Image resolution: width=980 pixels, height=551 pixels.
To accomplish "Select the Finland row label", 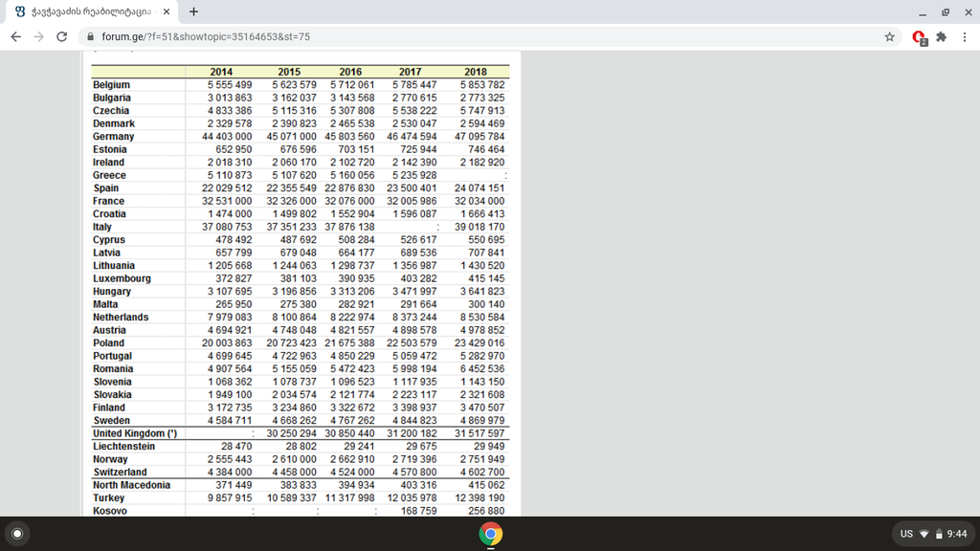I will click(x=109, y=408).
